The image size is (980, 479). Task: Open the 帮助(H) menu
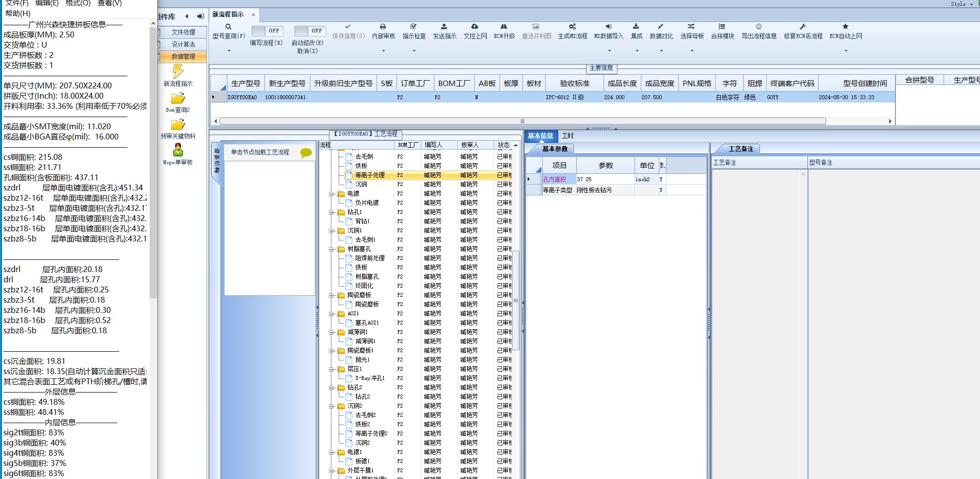pos(18,14)
